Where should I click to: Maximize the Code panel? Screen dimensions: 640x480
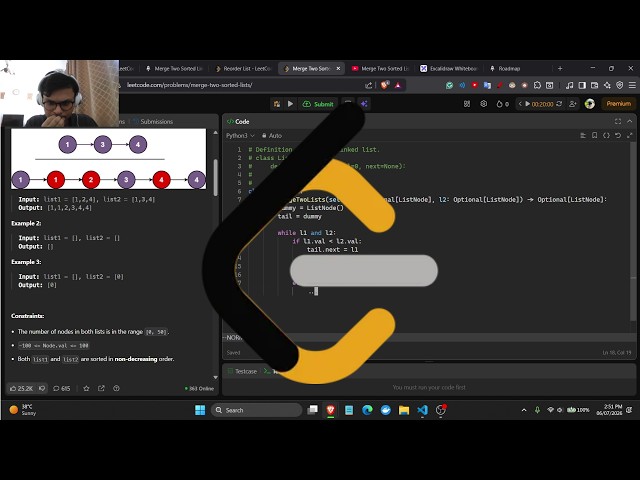pos(618,122)
